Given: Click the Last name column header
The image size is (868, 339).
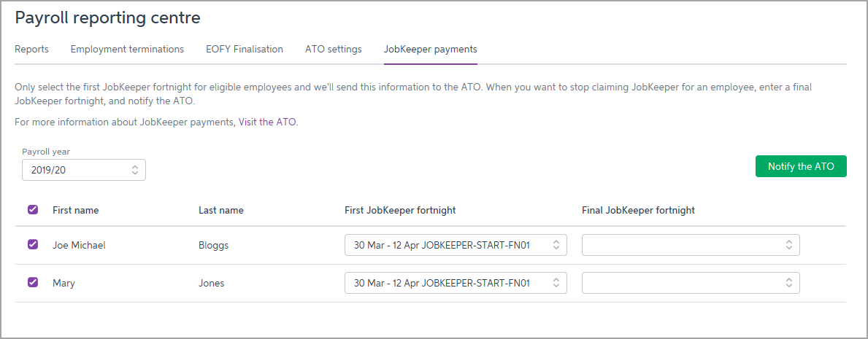Looking at the screenshot, I should point(221,211).
